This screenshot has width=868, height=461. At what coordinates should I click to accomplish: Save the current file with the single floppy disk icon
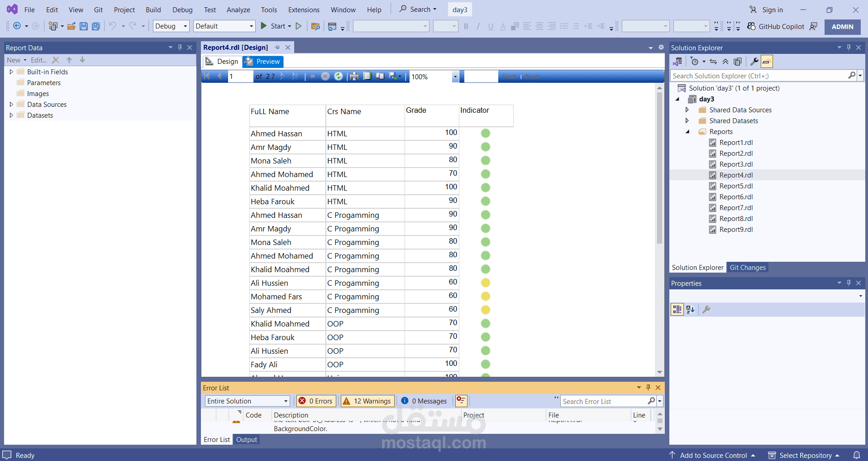coord(84,26)
